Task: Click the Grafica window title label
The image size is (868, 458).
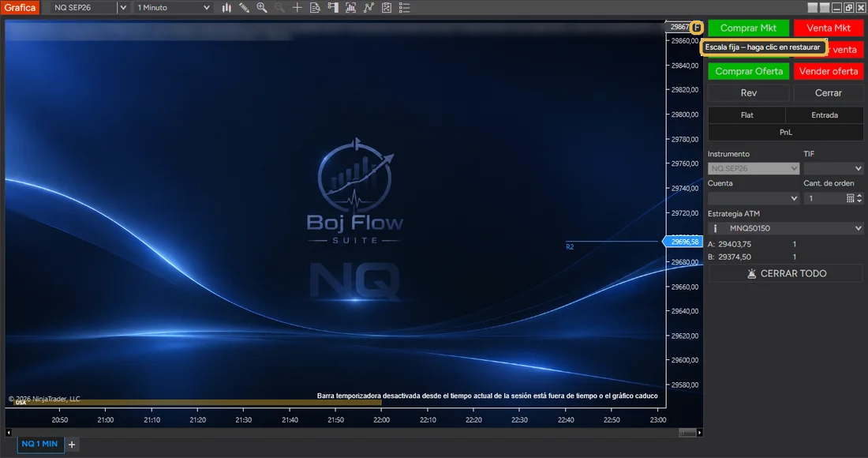Action: (20, 8)
